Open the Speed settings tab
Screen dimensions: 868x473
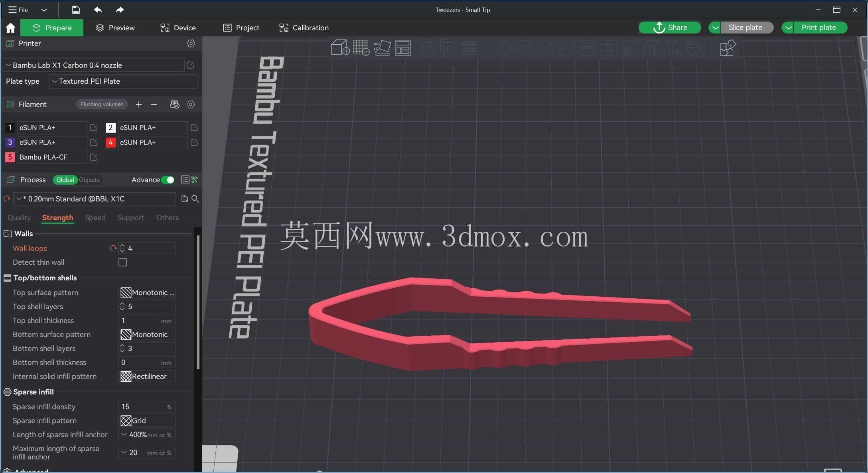95,217
